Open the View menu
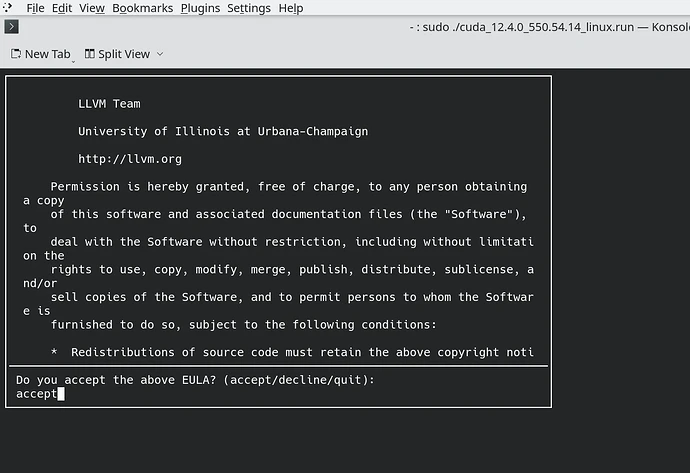 91,8
